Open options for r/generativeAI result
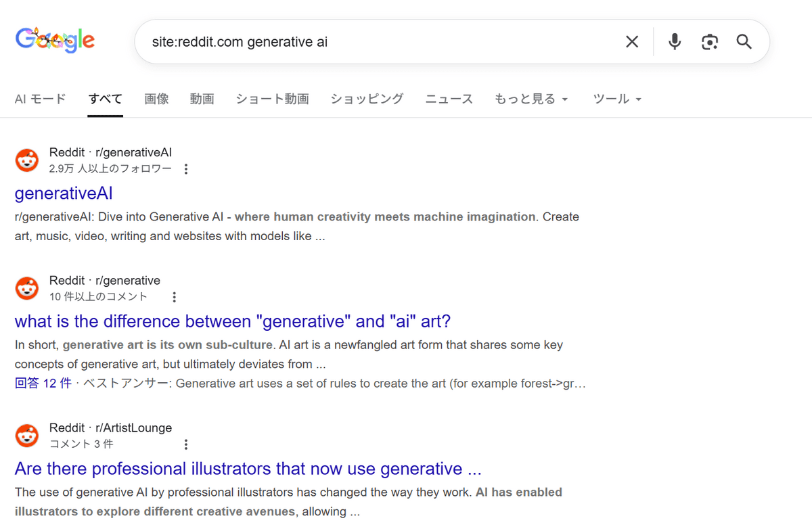 (186, 169)
